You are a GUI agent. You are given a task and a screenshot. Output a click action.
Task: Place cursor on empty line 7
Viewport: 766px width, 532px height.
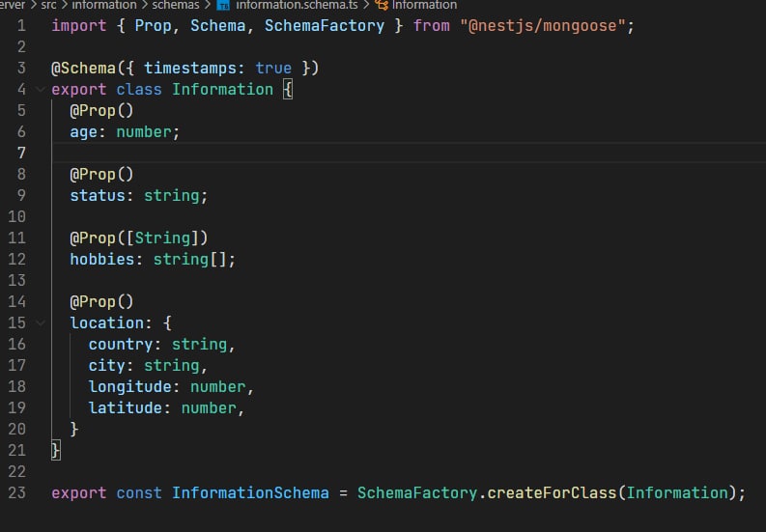pyautogui.click(x=290, y=153)
